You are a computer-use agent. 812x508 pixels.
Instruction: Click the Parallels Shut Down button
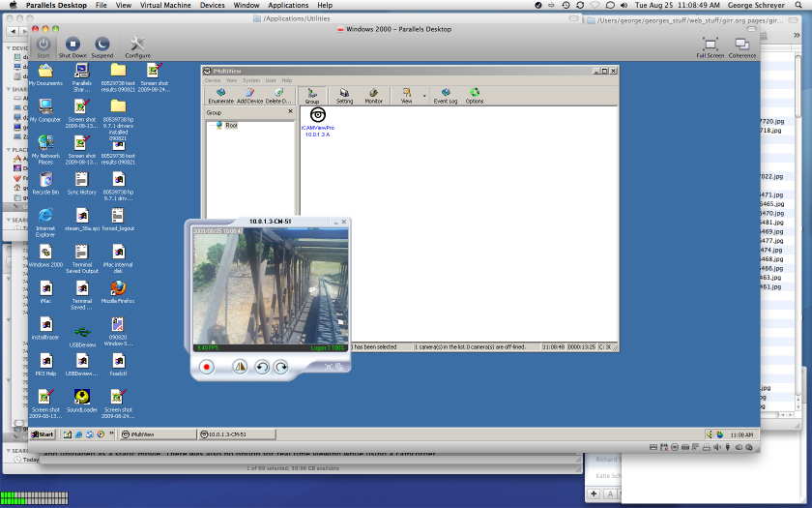click(x=72, y=47)
